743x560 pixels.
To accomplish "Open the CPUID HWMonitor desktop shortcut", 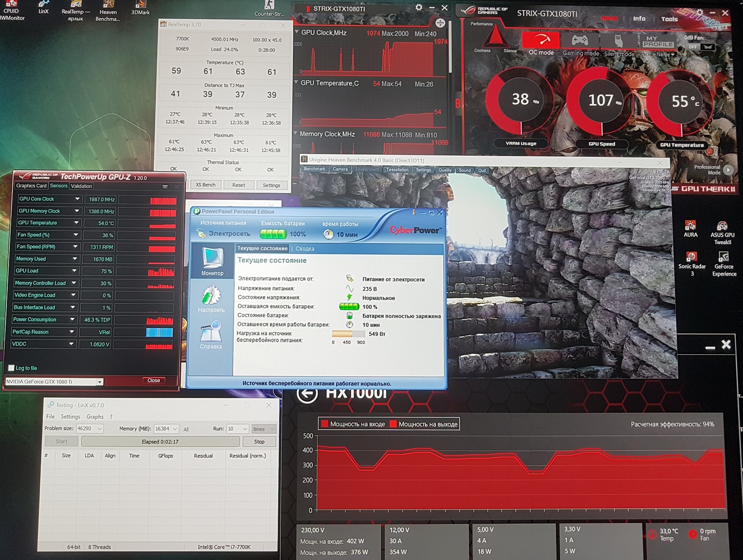I will [12, 11].
